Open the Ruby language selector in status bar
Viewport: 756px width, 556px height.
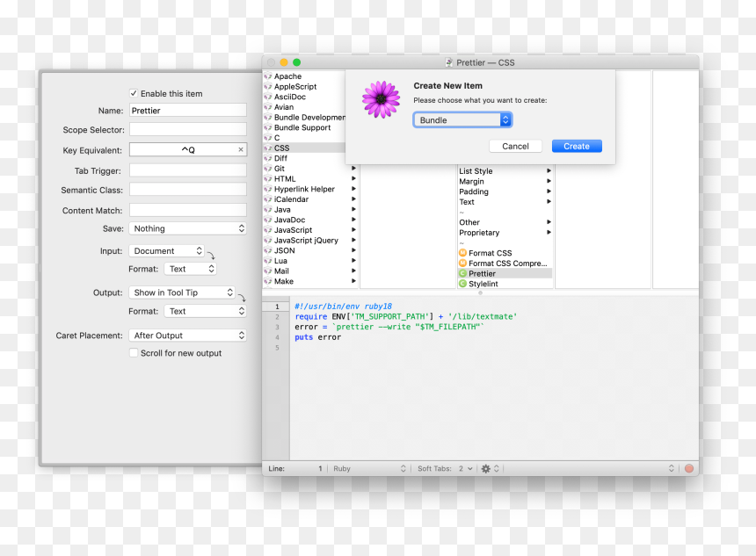click(369, 469)
